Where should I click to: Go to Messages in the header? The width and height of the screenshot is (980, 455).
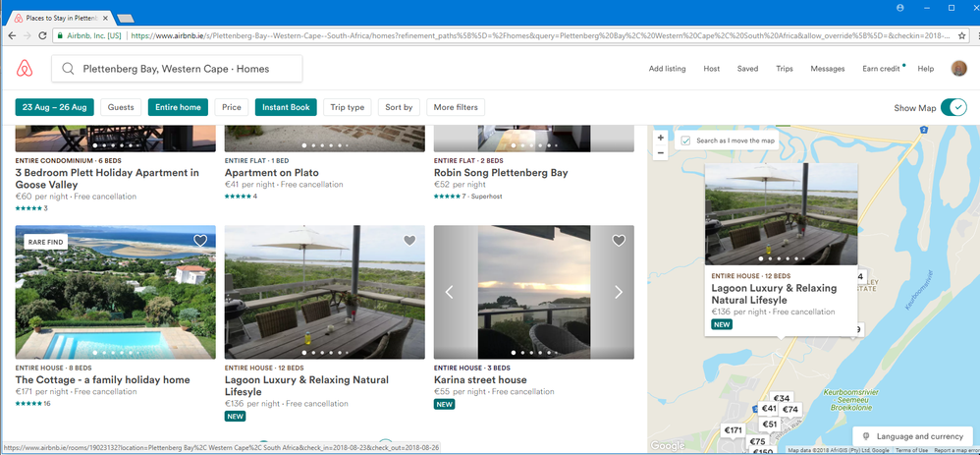[x=827, y=69]
